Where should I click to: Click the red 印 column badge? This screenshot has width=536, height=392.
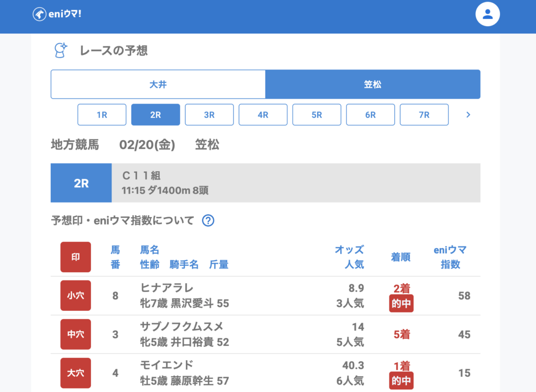click(75, 257)
